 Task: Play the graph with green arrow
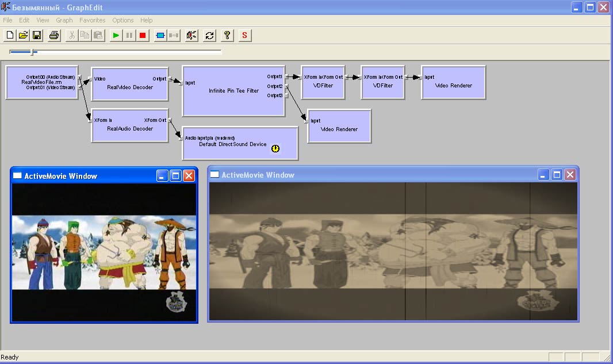coord(116,36)
